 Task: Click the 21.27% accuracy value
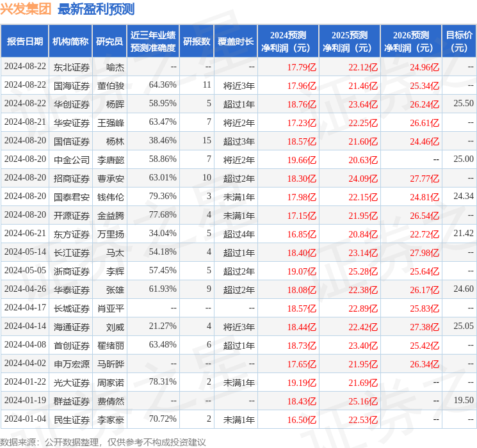tap(163, 326)
